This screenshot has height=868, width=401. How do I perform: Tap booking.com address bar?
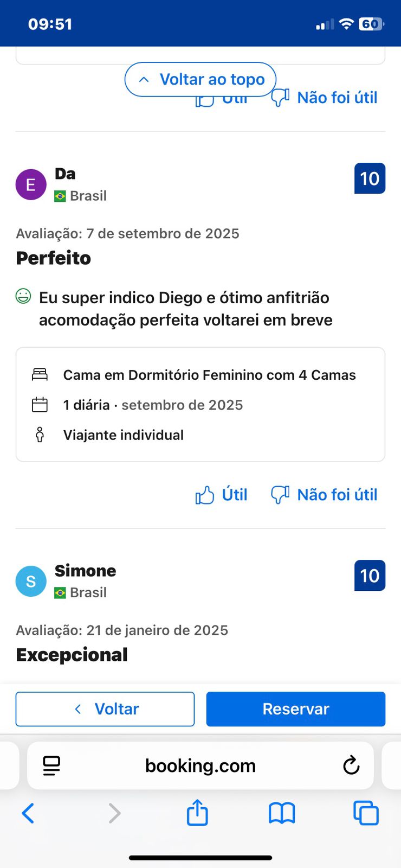point(200,765)
